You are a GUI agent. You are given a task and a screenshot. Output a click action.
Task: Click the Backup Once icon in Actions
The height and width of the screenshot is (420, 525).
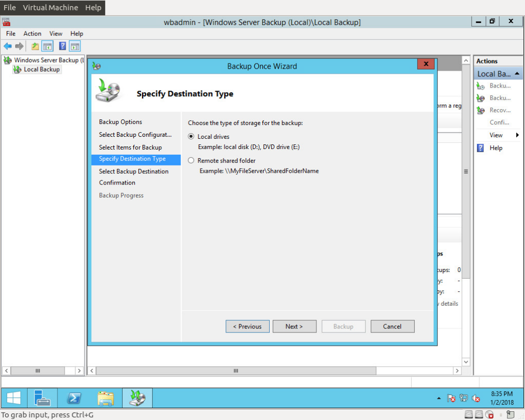[x=480, y=98]
